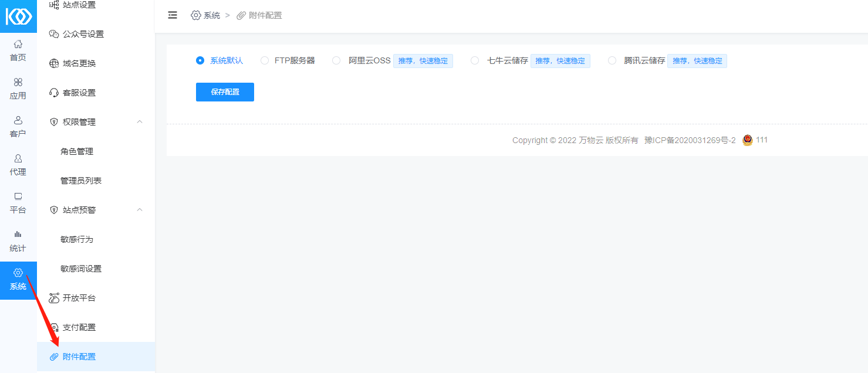Select the 系统默认 storage radio button
868x373 pixels.
click(x=200, y=60)
